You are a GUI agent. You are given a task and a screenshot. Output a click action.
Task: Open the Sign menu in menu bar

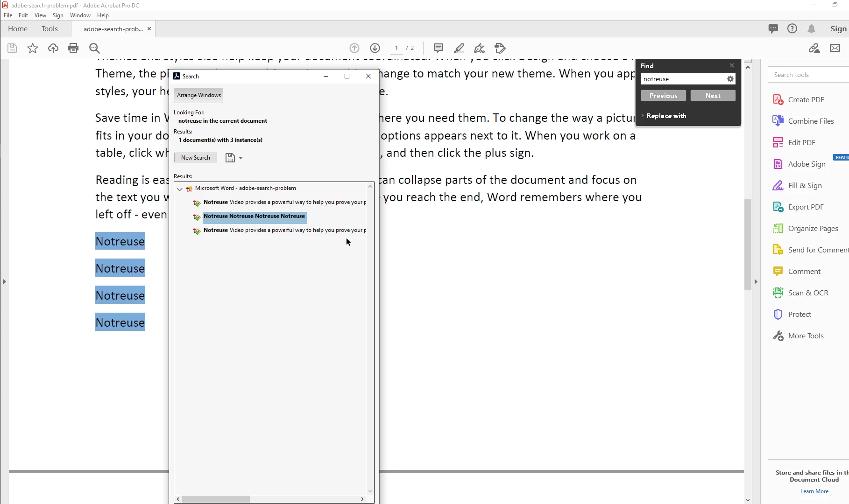[58, 15]
